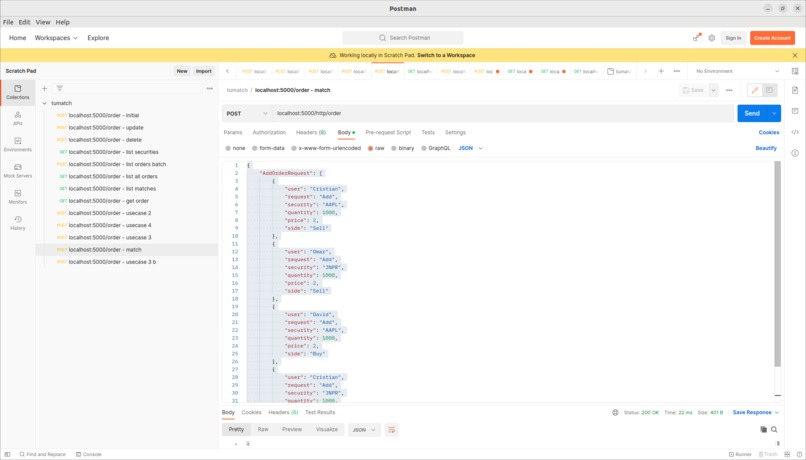The image size is (806, 460).
Task: Switch to the Params tab
Action: [x=232, y=133]
